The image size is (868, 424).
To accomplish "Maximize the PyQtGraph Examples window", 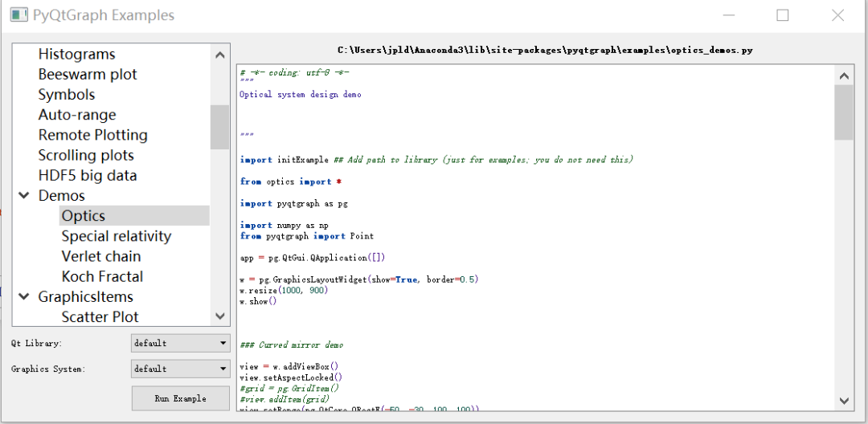I will coord(782,15).
